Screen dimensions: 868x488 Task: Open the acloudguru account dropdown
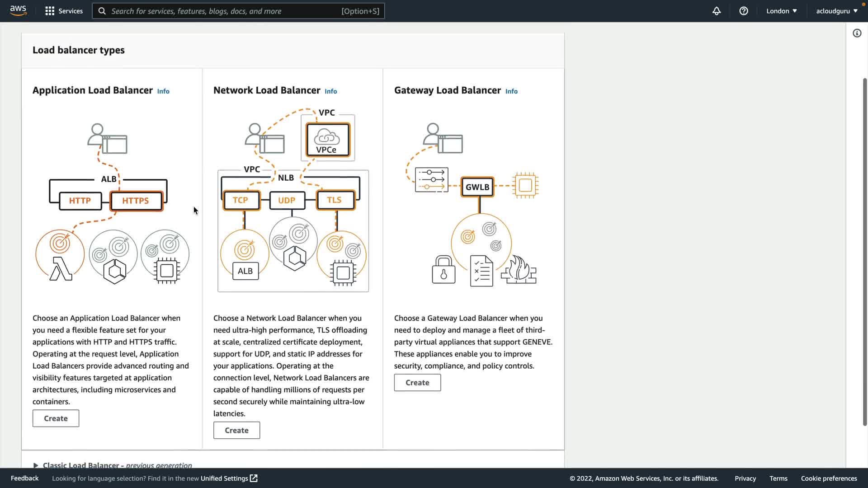click(836, 11)
